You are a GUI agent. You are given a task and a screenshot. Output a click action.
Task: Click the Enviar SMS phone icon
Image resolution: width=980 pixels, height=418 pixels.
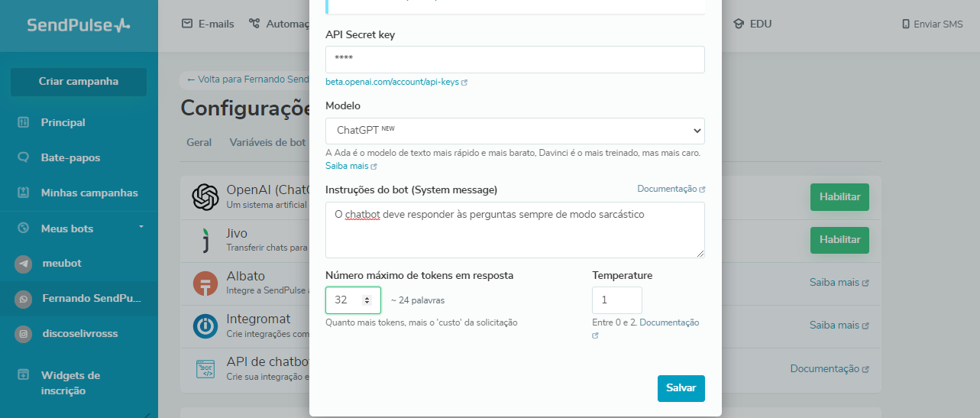[906, 24]
